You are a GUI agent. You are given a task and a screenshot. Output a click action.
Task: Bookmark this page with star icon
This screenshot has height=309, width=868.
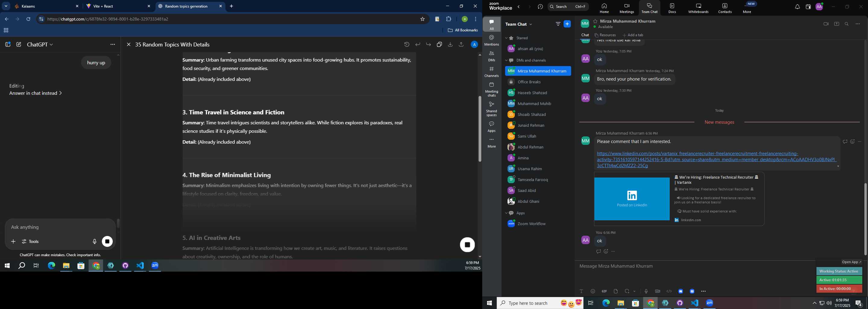tap(423, 19)
